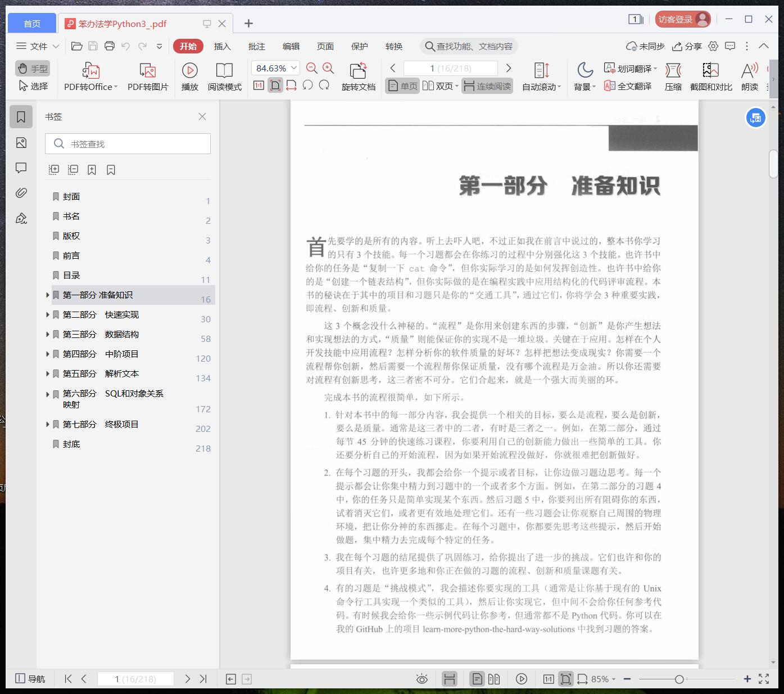Toggle 手型 hand tool
The image size is (784, 694).
tap(33, 69)
